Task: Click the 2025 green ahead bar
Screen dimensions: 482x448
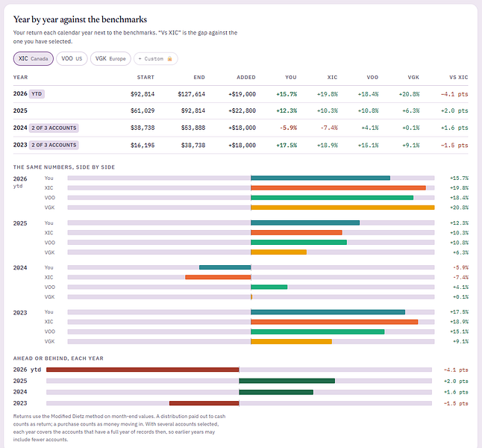Action: point(287,381)
